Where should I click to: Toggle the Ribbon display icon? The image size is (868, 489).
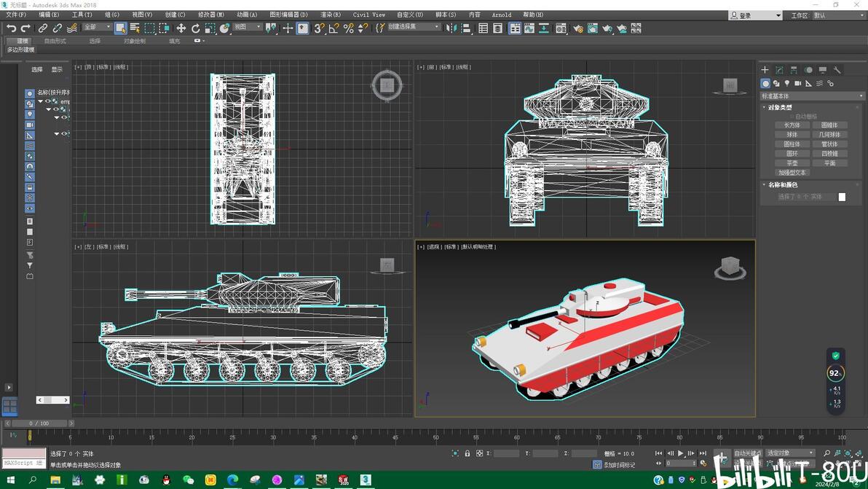515,28
